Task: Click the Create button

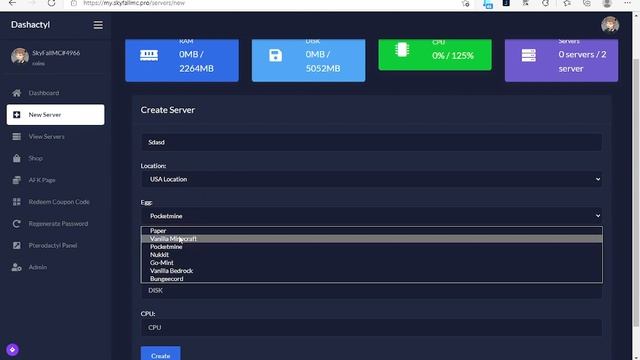Action: pos(160,354)
